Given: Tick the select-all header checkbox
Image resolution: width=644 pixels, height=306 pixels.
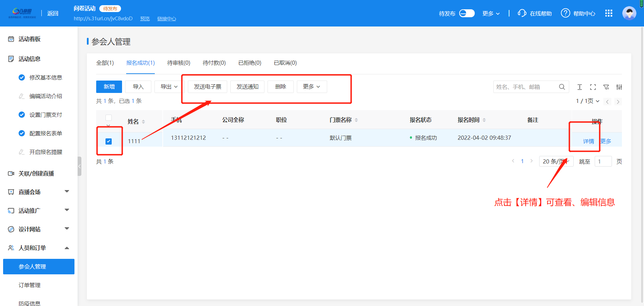Looking at the screenshot, I should click(109, 118).
